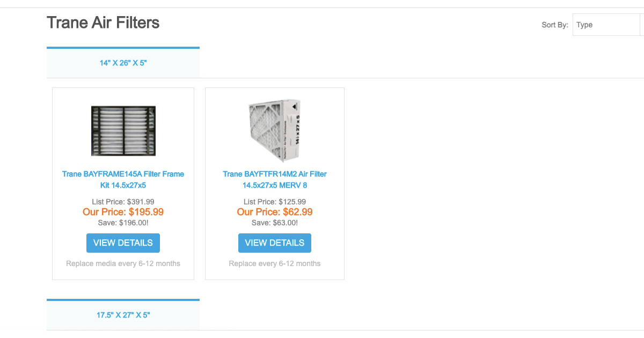Open the Trane BAYFTFR14M2 Air Filter link

pos(274,179)
